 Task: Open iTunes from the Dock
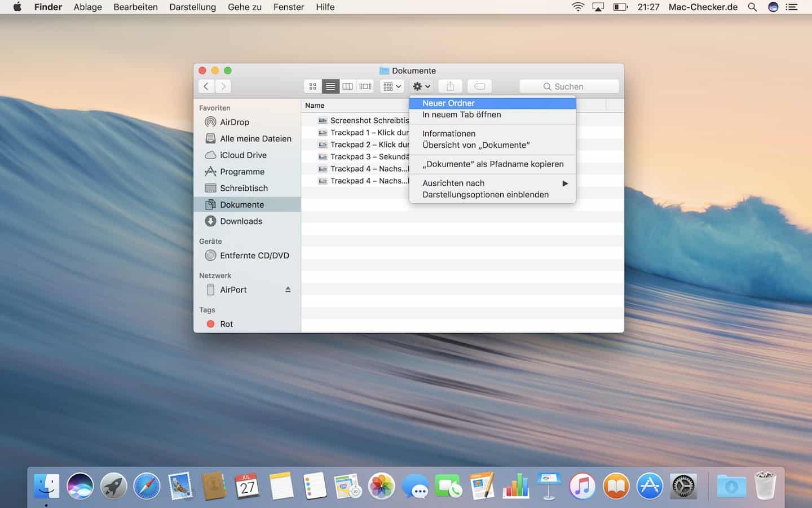click(582, 486)
